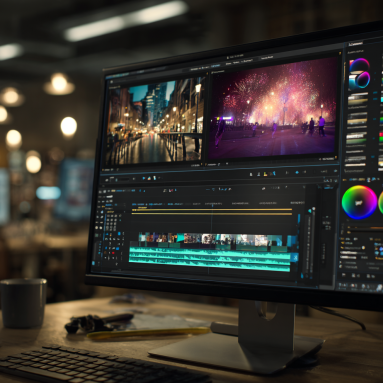The image size is (383, 383).
Task: Adjust the orange slider beneath the color wheel
Action: (x=365, y=228)
